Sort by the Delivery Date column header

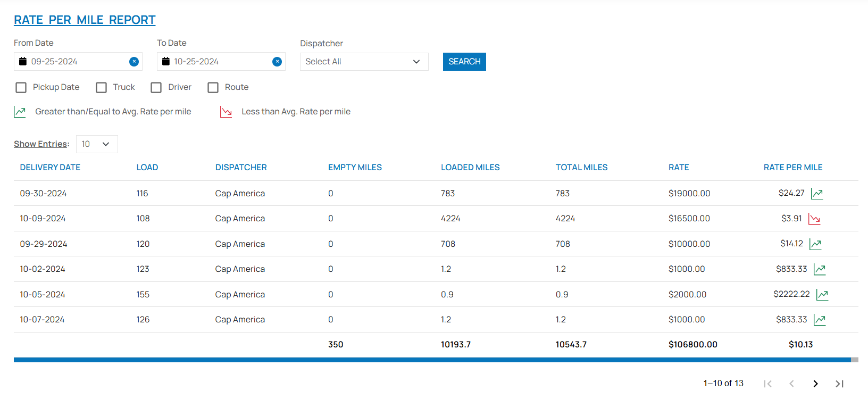(50, 168)
